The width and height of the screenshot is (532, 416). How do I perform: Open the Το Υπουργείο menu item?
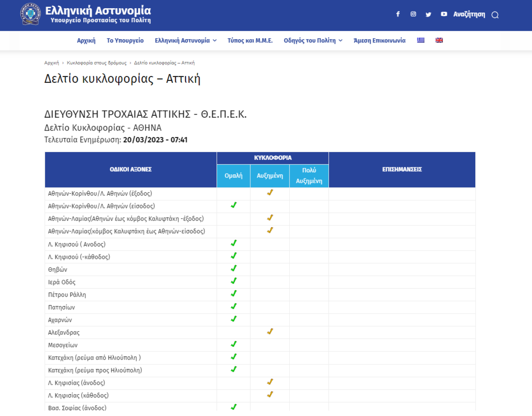click(x=125, y=41)
